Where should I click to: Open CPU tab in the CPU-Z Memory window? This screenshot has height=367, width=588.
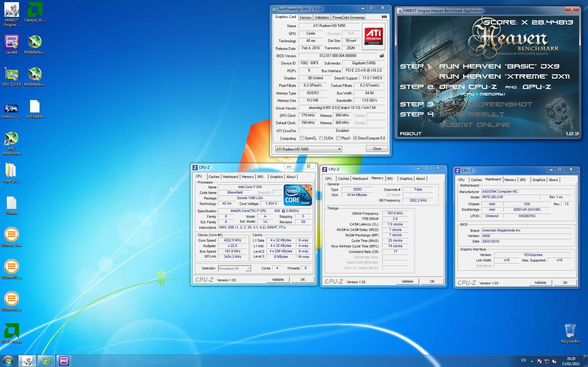pyautogui.click(x=328, y=179)
